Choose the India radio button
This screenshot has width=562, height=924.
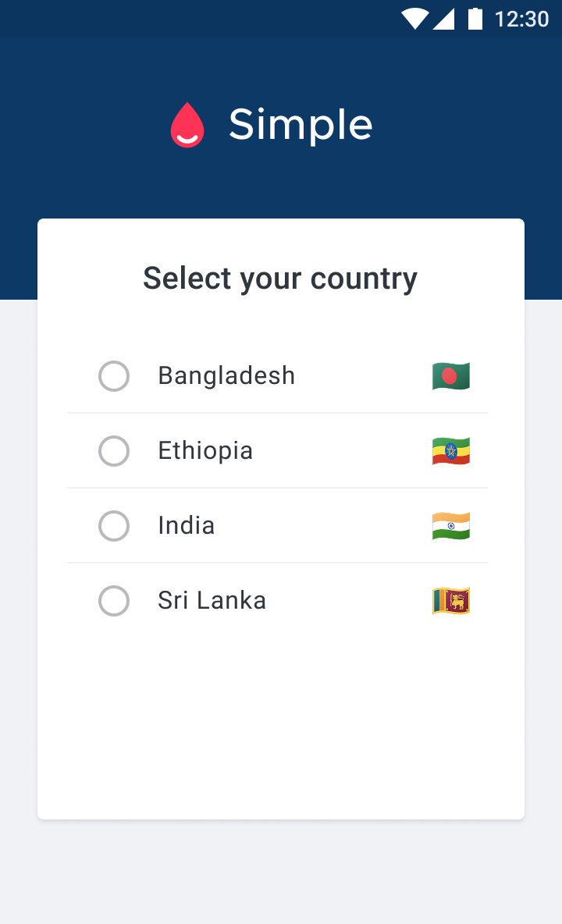point(114,526)
